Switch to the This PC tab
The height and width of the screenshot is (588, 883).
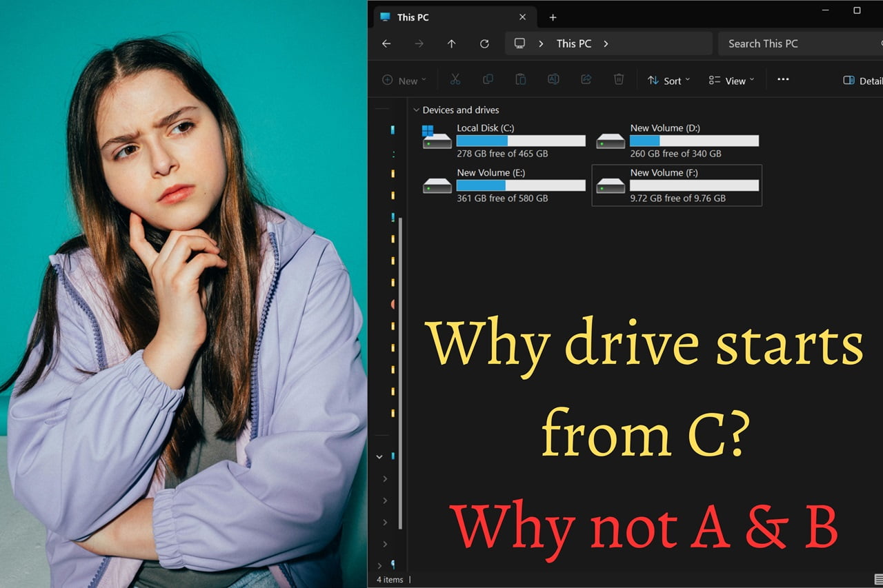point(414,17)
